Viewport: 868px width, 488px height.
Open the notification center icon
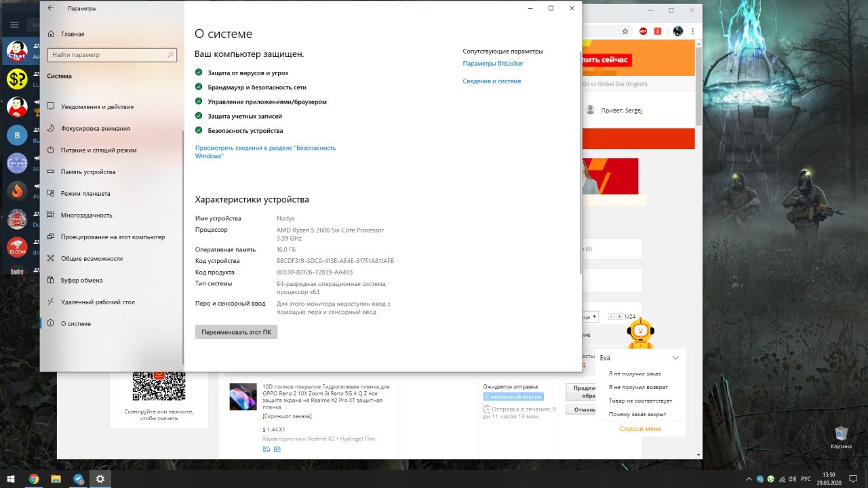click(x=854, y=479)
